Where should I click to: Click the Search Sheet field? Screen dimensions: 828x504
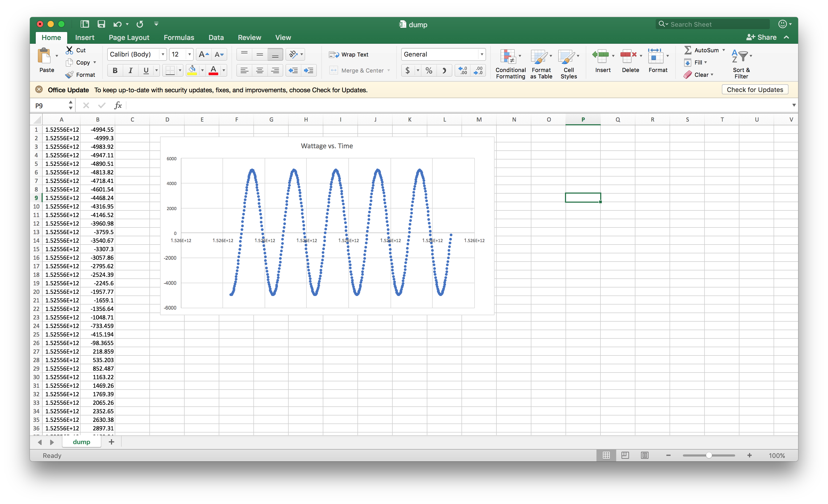tap(712, 24)
